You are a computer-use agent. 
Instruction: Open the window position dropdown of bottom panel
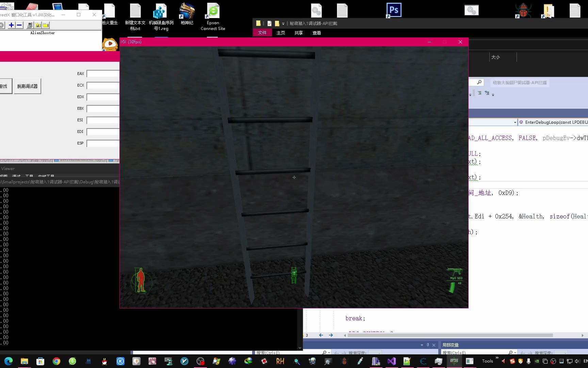pos(422,345)
